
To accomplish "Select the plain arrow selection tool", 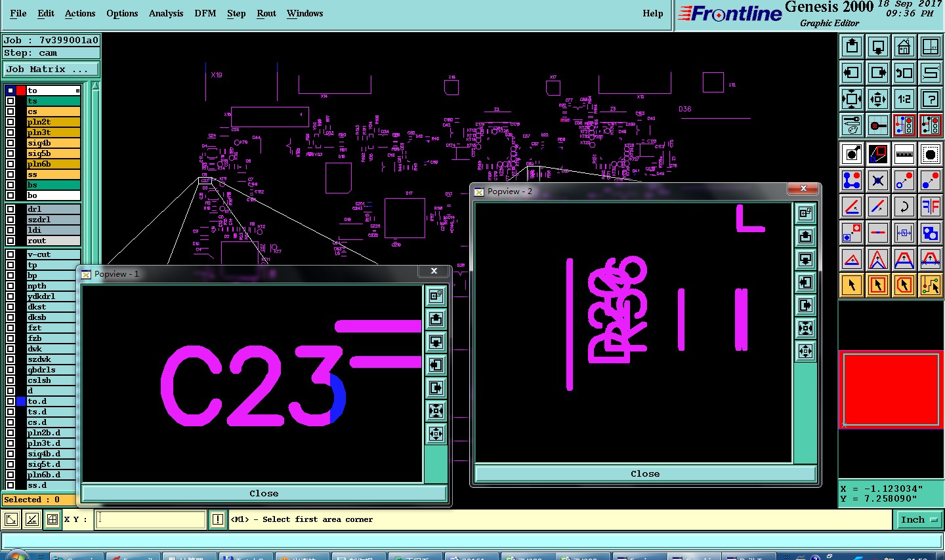I will tap(852, 285).
